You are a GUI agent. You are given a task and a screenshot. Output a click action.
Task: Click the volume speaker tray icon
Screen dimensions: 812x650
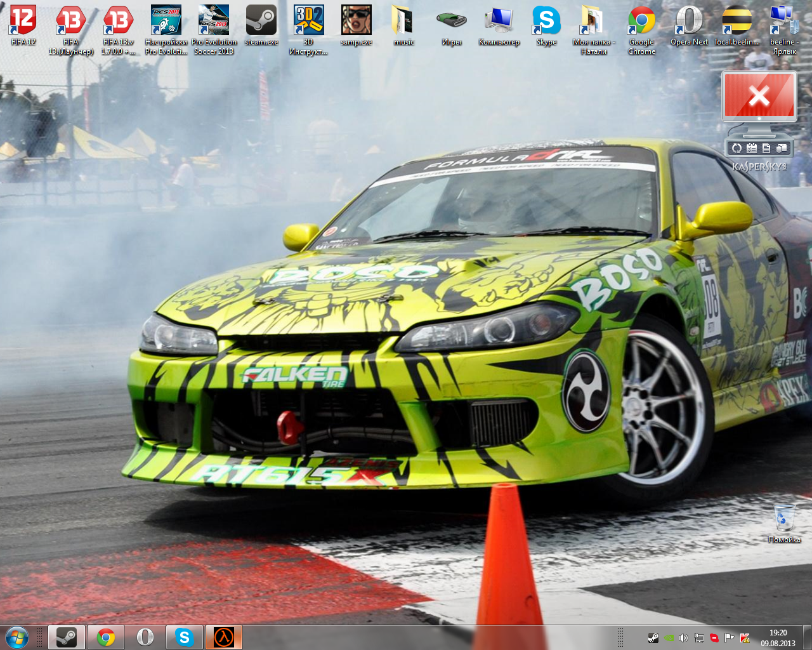point(683,638)
